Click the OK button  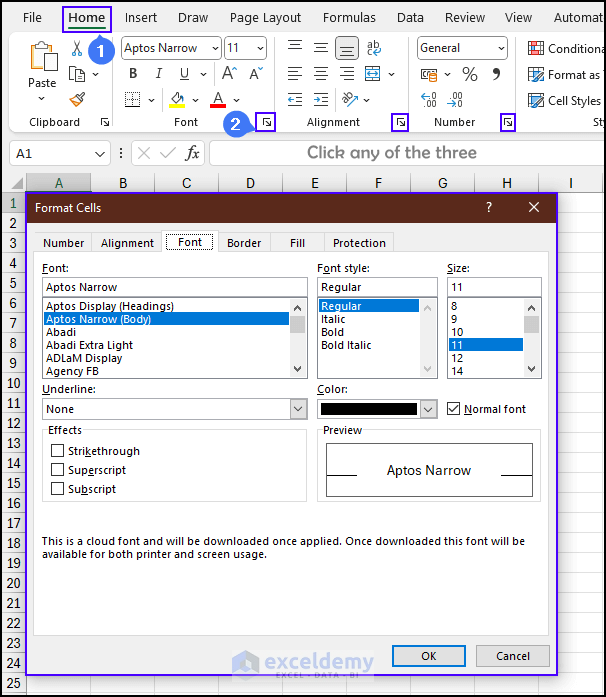point(429,656)
